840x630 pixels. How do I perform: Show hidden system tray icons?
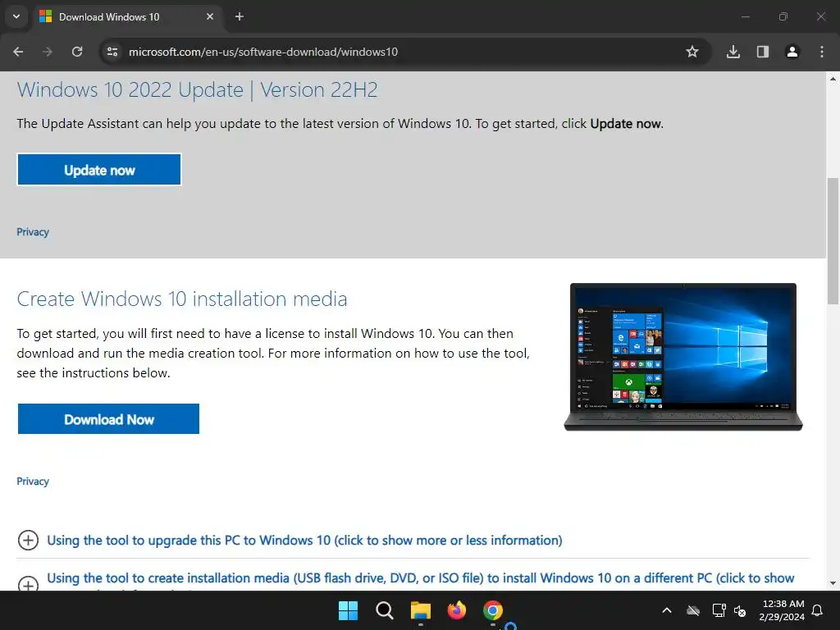[x=667, y=610]
